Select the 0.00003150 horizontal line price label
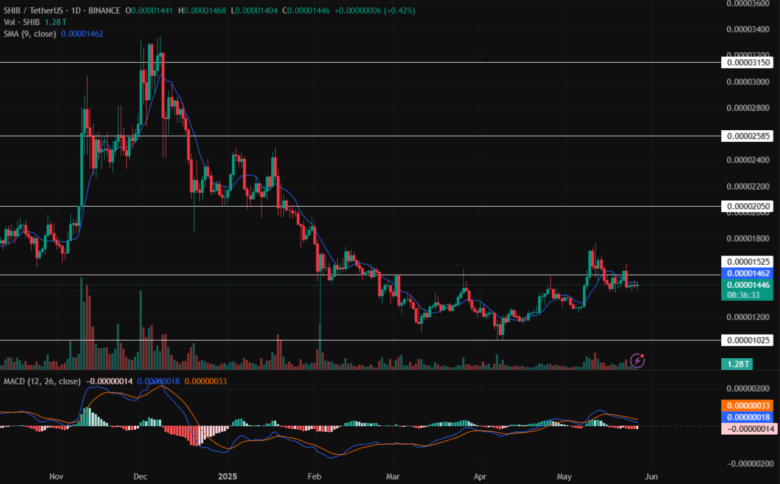Viewport: 780px width, 484px height. tap(747, 63)
